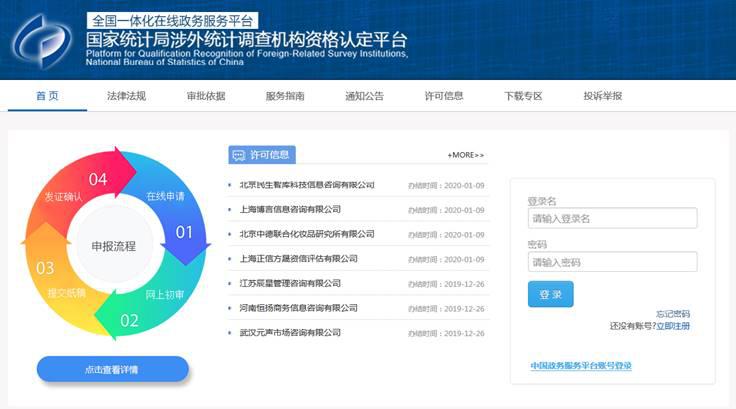The width and height of the screenshot is (736, 409).
Task: Click the National Bureau of Statistics logo
Action: (x=42, y=40)
